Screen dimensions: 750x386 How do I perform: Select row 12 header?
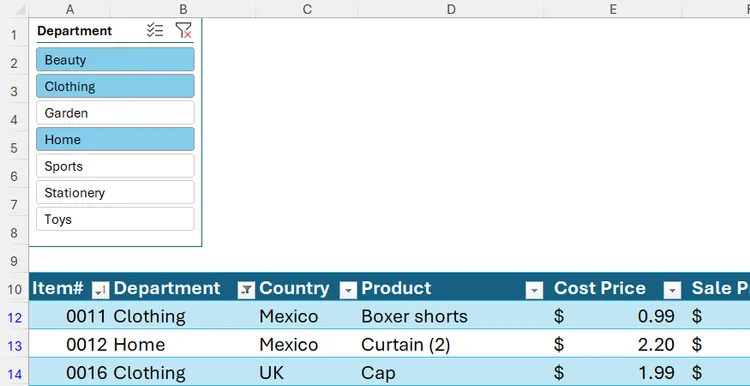14,317
